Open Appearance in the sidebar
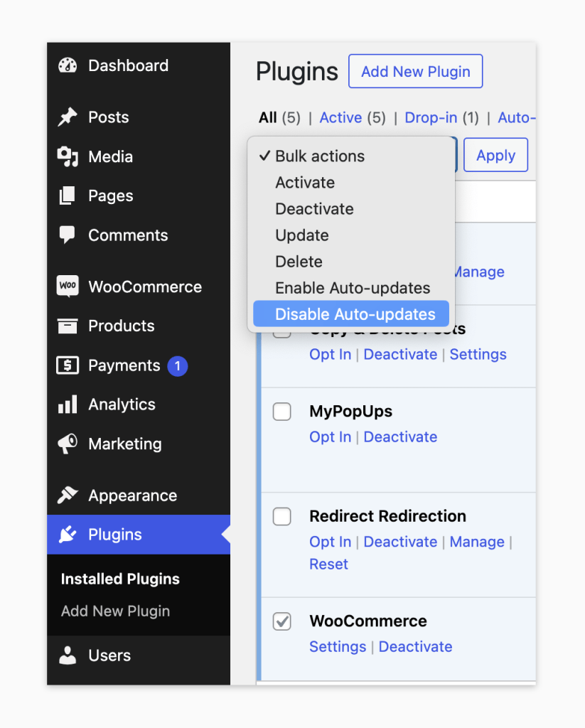 coord(133,496)
